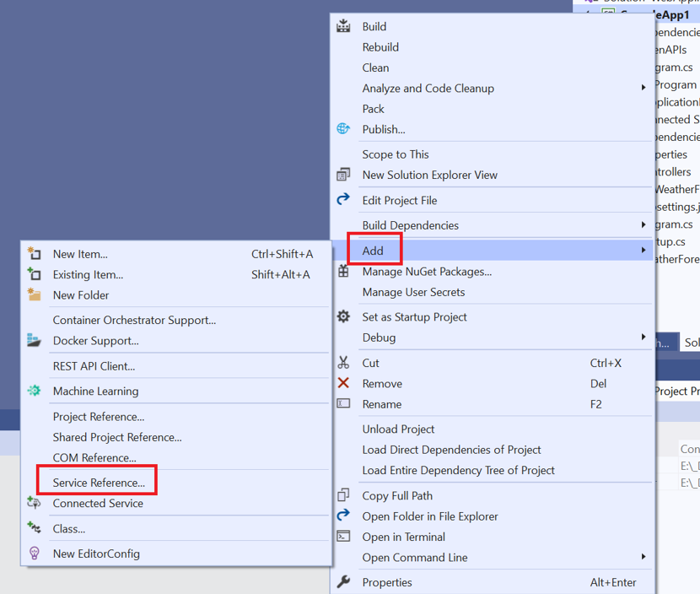Click the Open in Terminal console icon
Viewport: 700px width, 594px height.
pos(343,537)
